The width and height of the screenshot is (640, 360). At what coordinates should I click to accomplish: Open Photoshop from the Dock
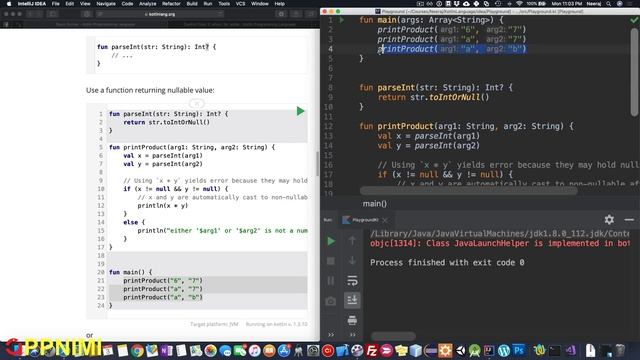(x=519, y=350)
